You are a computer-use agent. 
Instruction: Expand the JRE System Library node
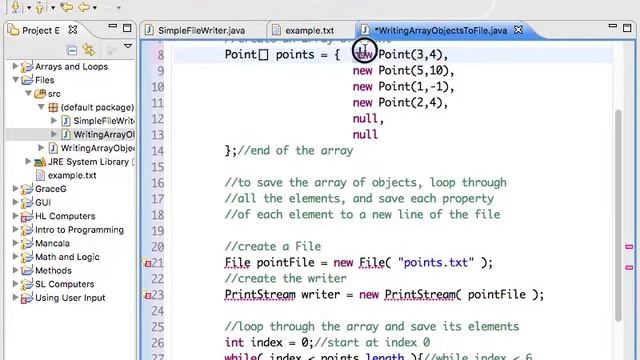tap(28, 161)
